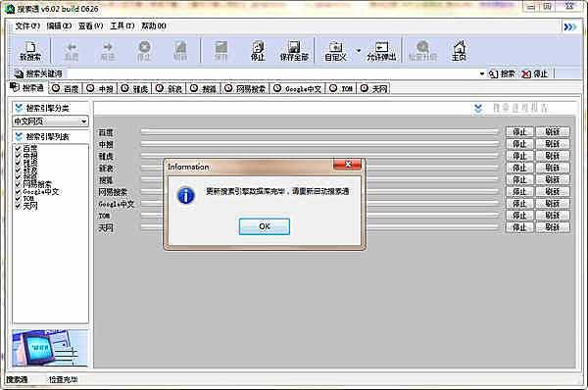This screenshot has width=588, height=390.
Task: Click the active 停止 icon beside 保存全部
Action: point(258,51)
